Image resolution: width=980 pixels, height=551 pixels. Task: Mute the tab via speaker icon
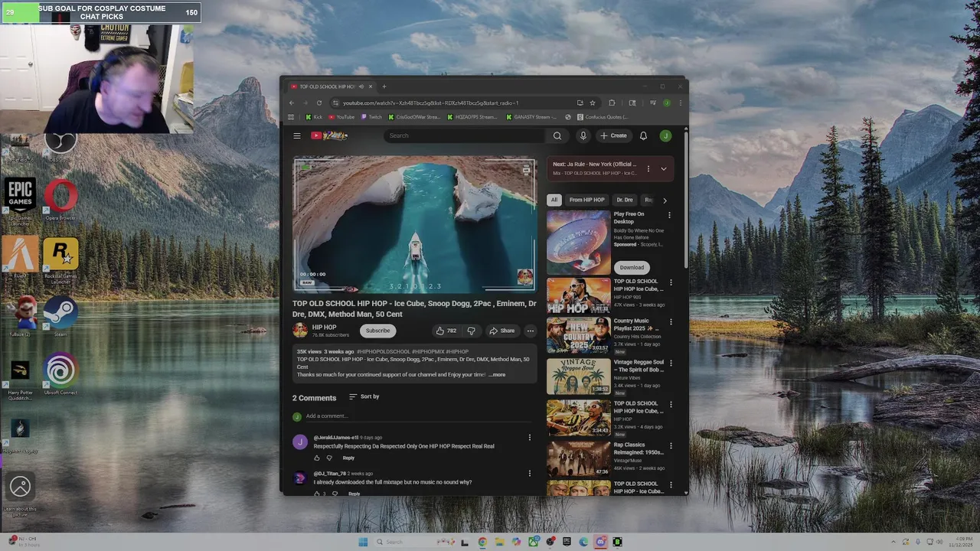pyautogui.click(x=361, y=86)
